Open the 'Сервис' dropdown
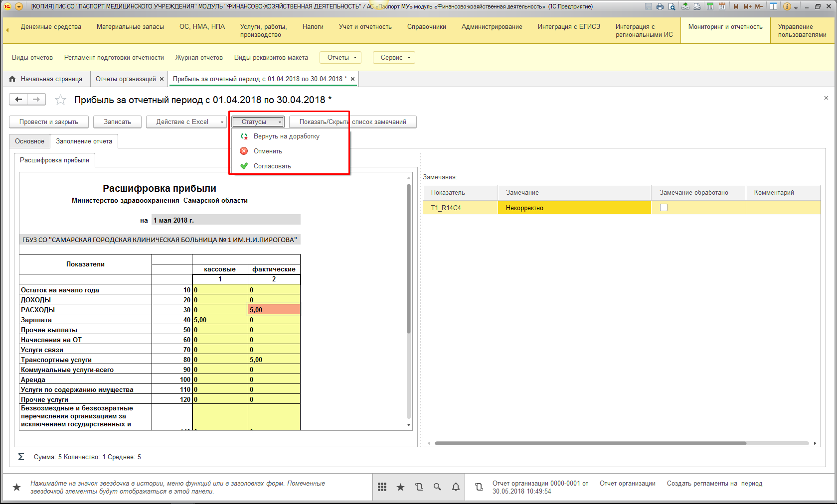This screenshot has height=504, width=837. tap(394, 58)
